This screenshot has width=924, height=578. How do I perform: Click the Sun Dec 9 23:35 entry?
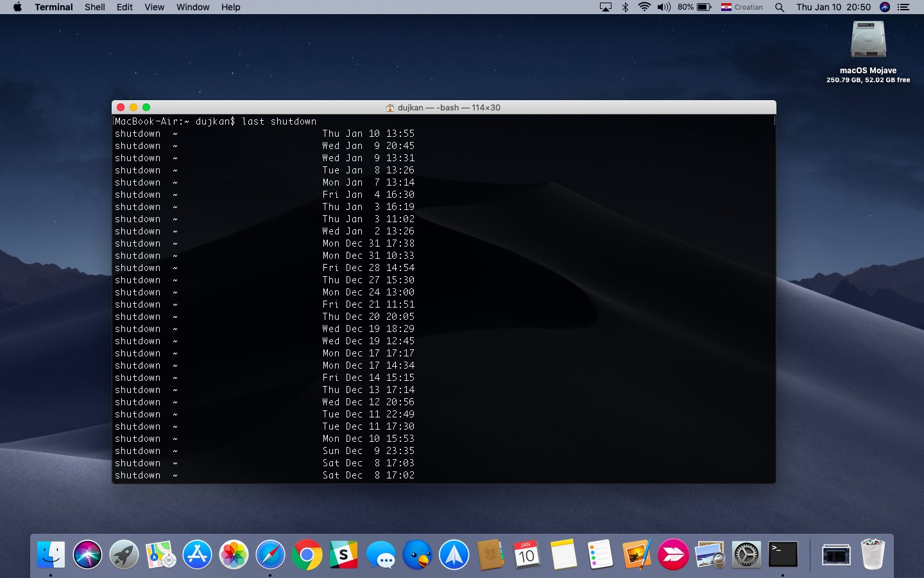[368, 451]
